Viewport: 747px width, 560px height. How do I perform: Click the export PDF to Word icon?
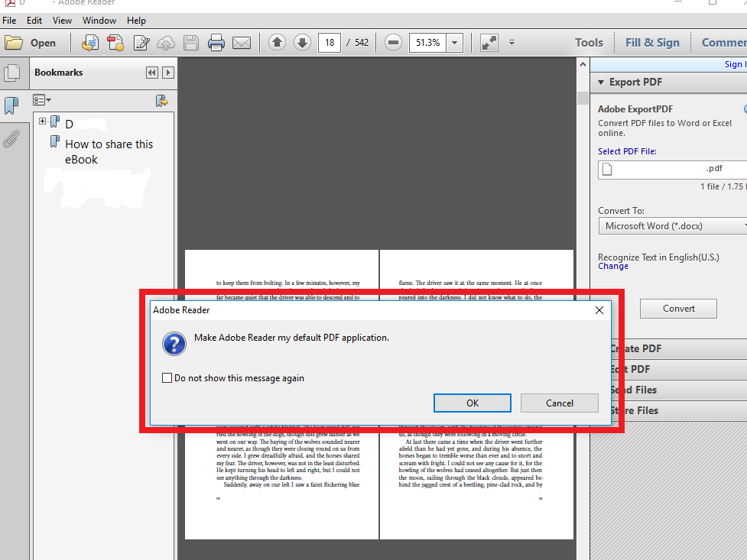[x=90, y=43]
